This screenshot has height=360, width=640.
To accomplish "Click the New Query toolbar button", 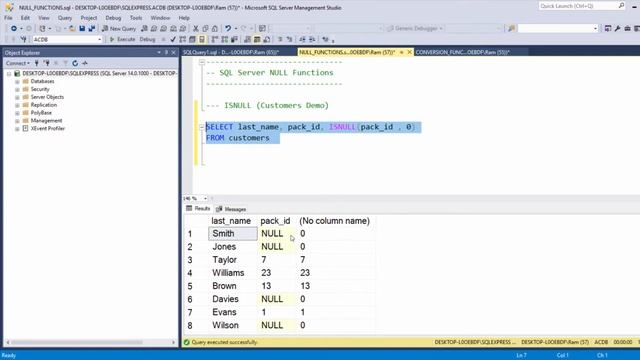I will (x=119, y=29).
